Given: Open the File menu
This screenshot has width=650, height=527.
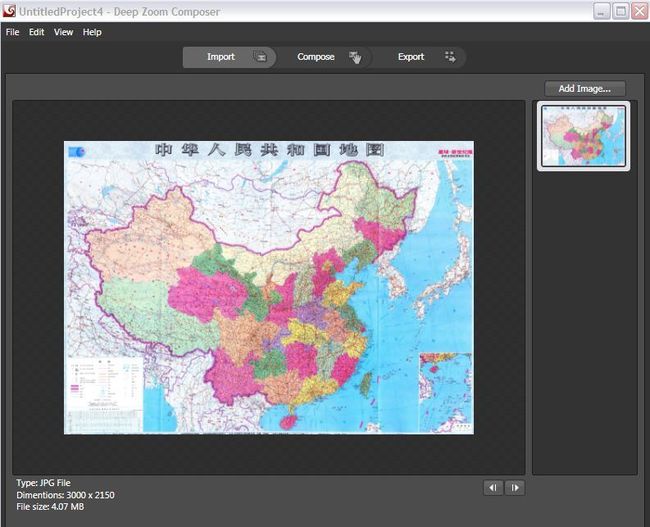Looking at the screenshot, I should click(12, 32).
